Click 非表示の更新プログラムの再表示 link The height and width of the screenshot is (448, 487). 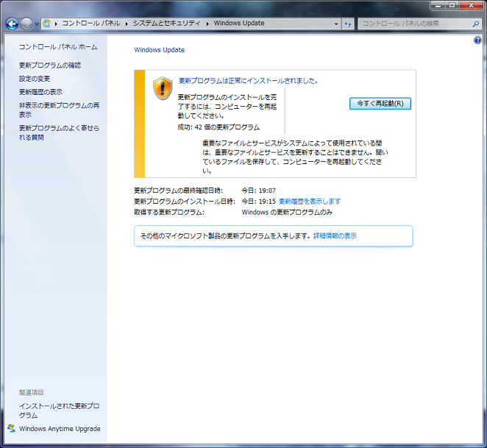[59, 110]
